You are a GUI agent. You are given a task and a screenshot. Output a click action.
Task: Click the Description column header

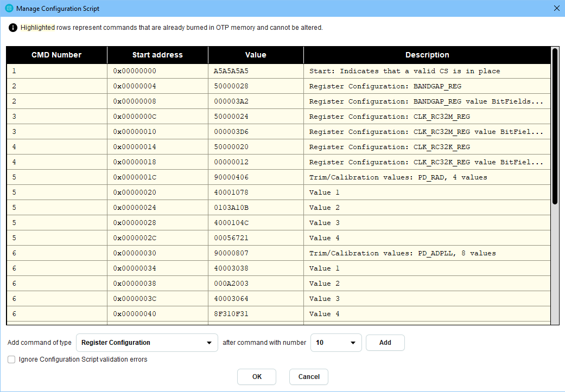point(427,55)
